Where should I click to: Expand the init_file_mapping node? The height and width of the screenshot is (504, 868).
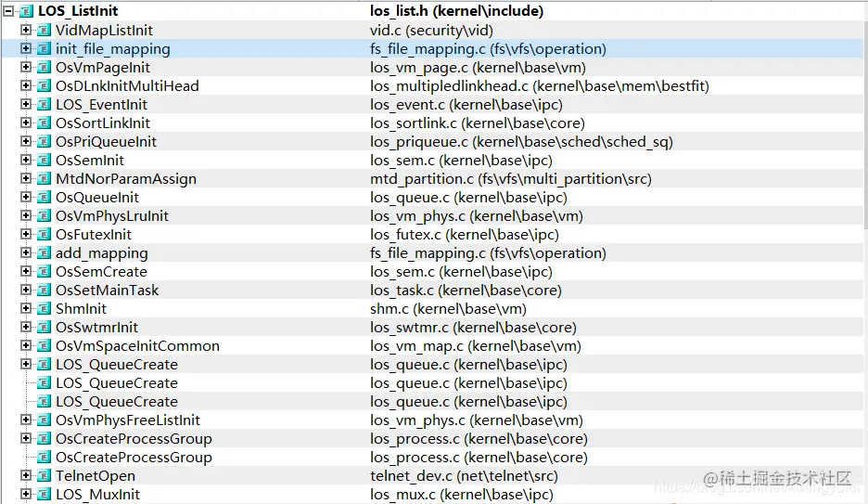pyautogui.click(x=25, y=49)
